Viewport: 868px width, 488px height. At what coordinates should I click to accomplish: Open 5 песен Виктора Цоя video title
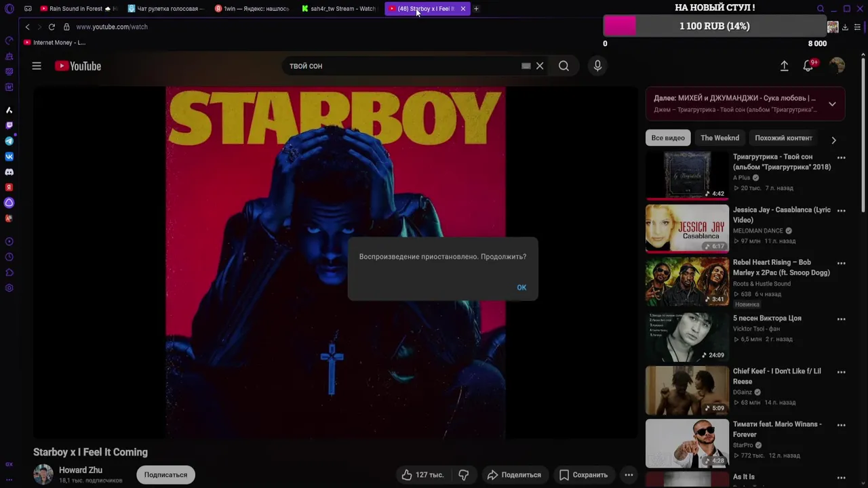tap(767, 319)
